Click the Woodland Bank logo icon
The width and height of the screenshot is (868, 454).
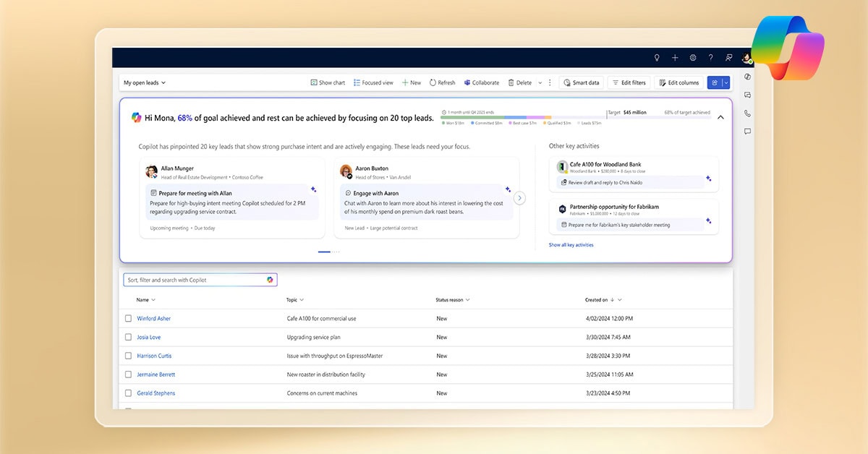(x=562, y=167)
